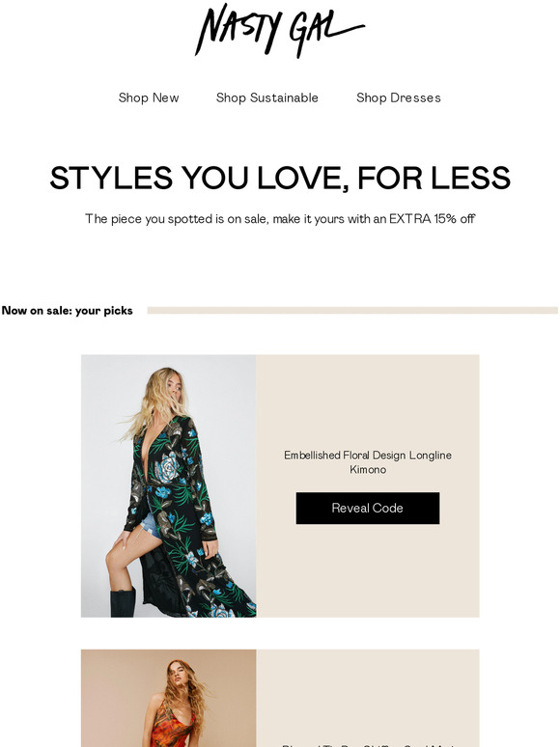The height and width of the screenshot is (747, 560).
Task: Click the word Kimono in the product name
Action: coord(368,469)
